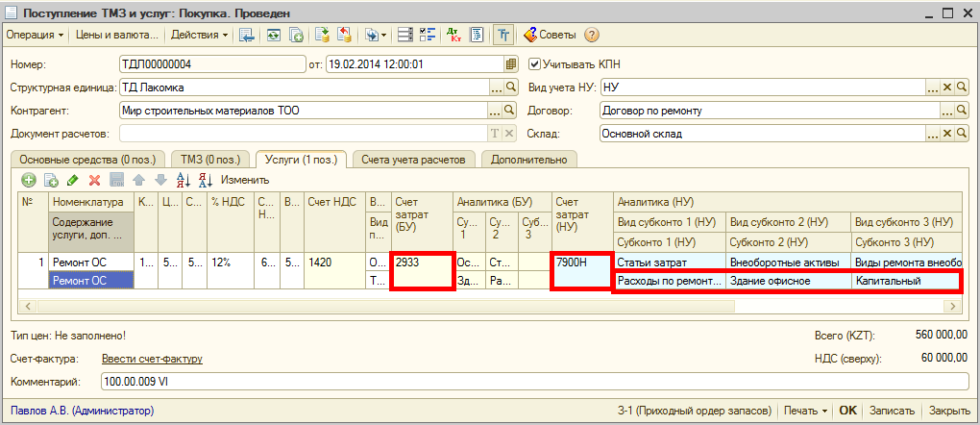Open the Печать dropdown at bottom
Image resolution: width=980 pixels, height=425 pixels.
(805, 411)
